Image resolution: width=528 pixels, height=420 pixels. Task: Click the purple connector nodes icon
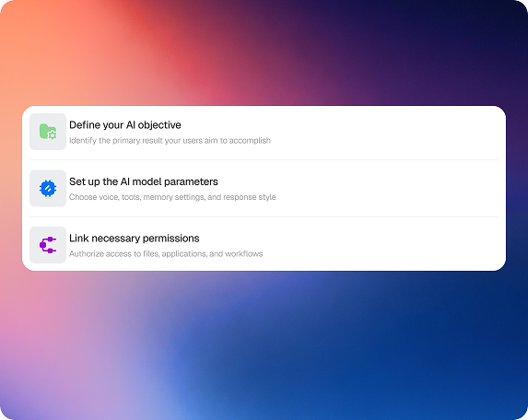click(x=48, y=245)
